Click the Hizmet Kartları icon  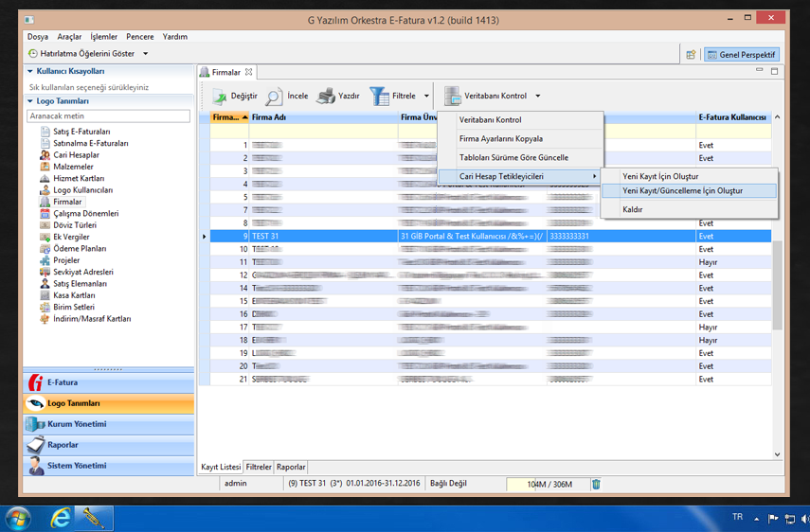click(x=45, y=179)
